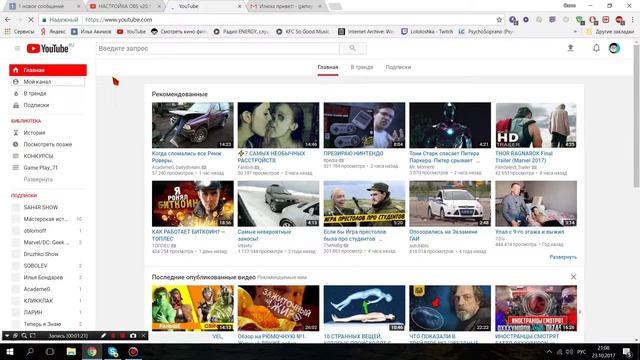The width and height of the screenshot is (640, 360).
Task: Open the КАК РАБОТАЕТ БИТКОИН video thumbnail
Action: pyautogui.click(x=193, y=204)
